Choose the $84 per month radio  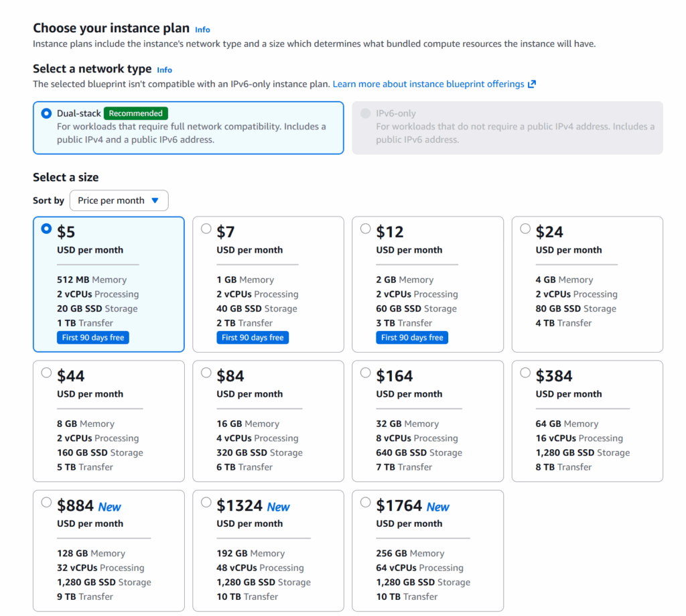click(x=206, y=373)
